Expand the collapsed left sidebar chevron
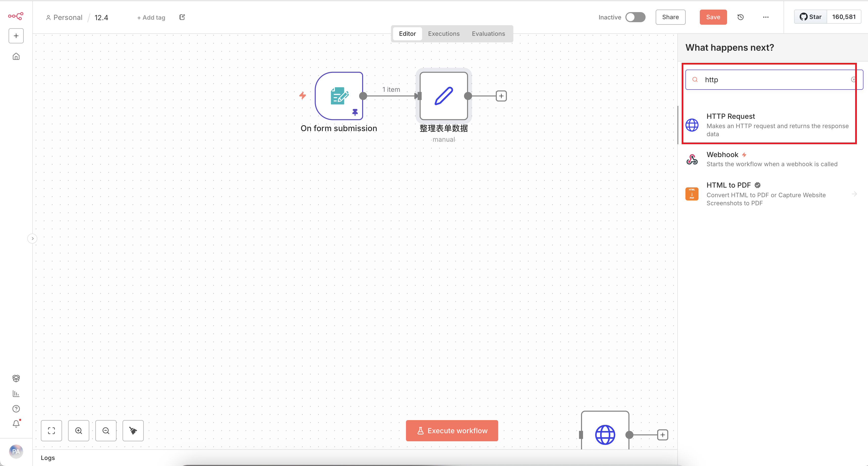 pyautogui.click(x=32, y=239)
